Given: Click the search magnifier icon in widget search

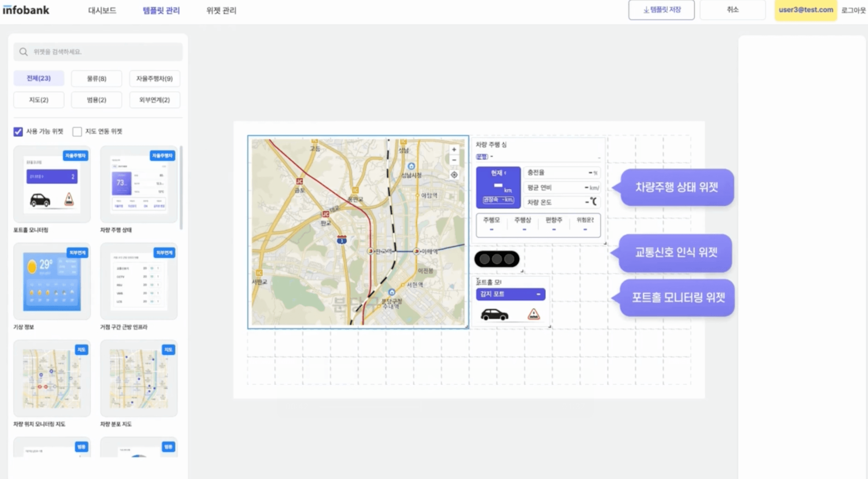Looking at the screenshot, I should click(23, 52).
